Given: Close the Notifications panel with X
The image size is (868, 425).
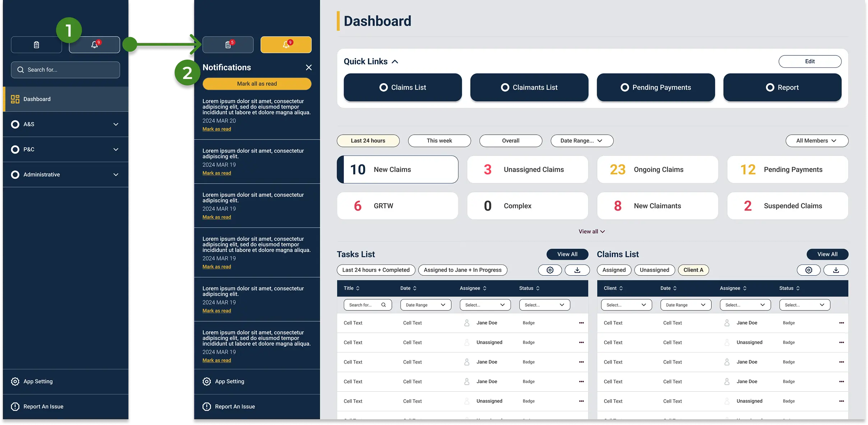Looking at the screenshot, I should (309, 67).
